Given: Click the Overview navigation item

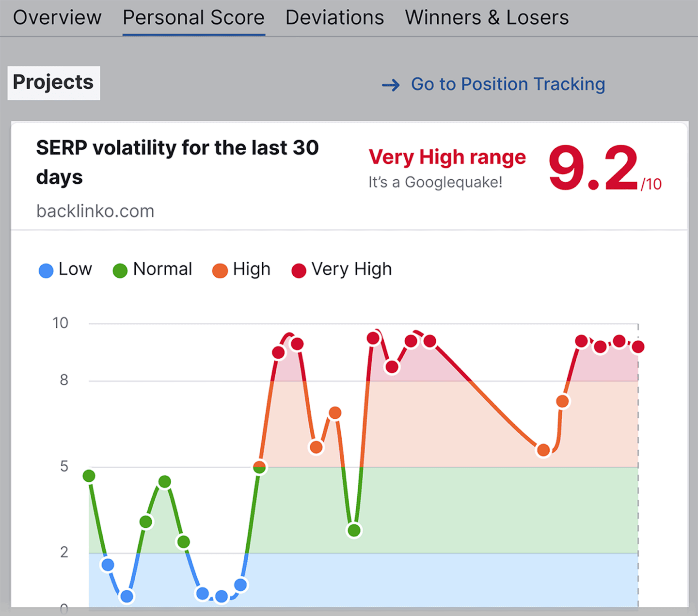Looking at the screenshot, I should 57,17.
